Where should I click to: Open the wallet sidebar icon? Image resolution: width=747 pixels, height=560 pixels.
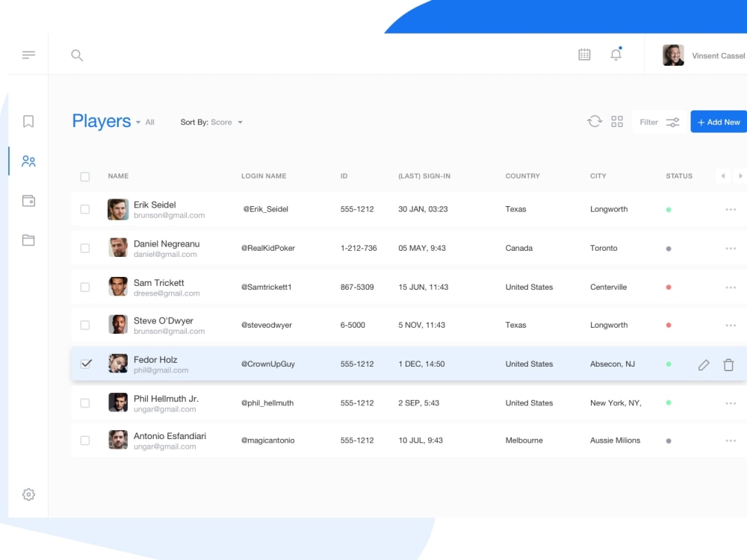[28, 200]
